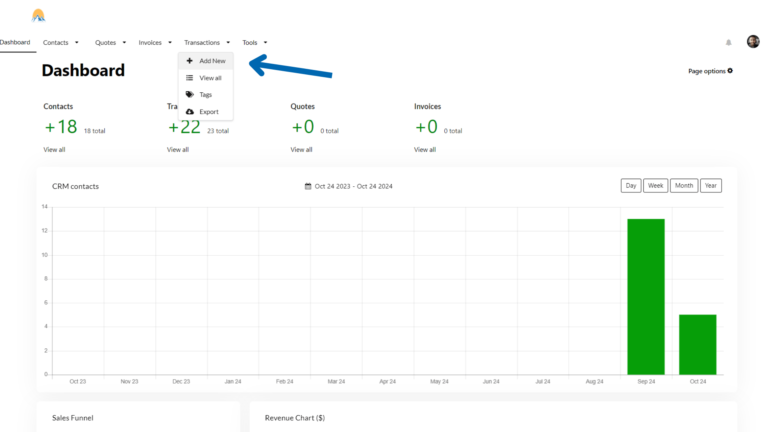Viewport: 768px width, 432px height.
Task: Switch to the Dashboard tab
Action: point(15,42)
